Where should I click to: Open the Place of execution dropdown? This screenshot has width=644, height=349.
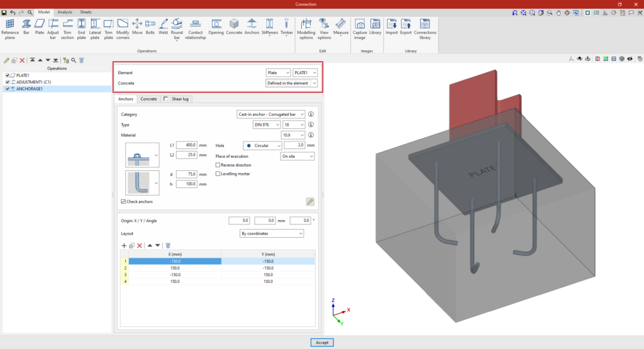point(297,156)
